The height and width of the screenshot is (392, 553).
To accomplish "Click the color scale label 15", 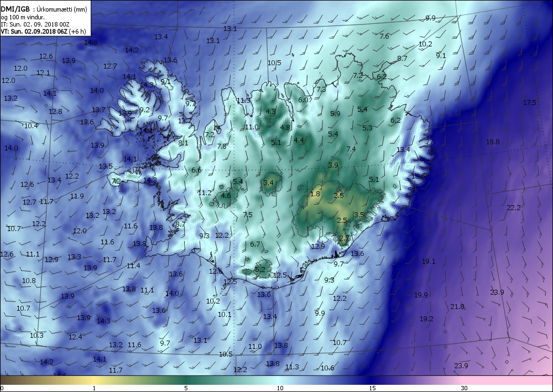I will 372,389.
